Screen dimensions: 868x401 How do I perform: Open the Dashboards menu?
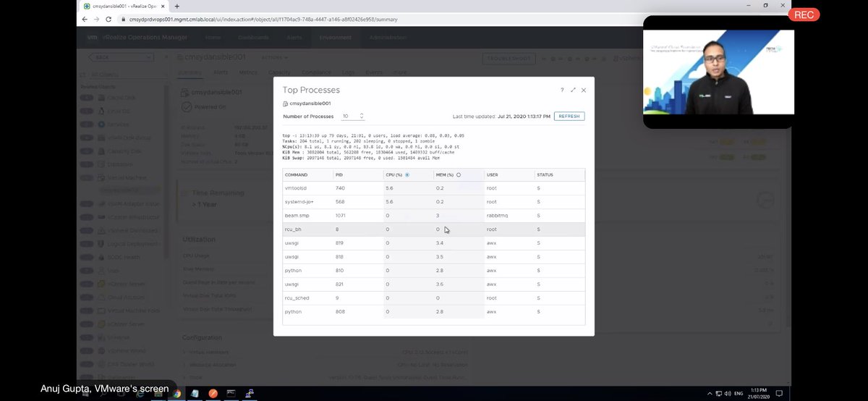click(253, 37)
